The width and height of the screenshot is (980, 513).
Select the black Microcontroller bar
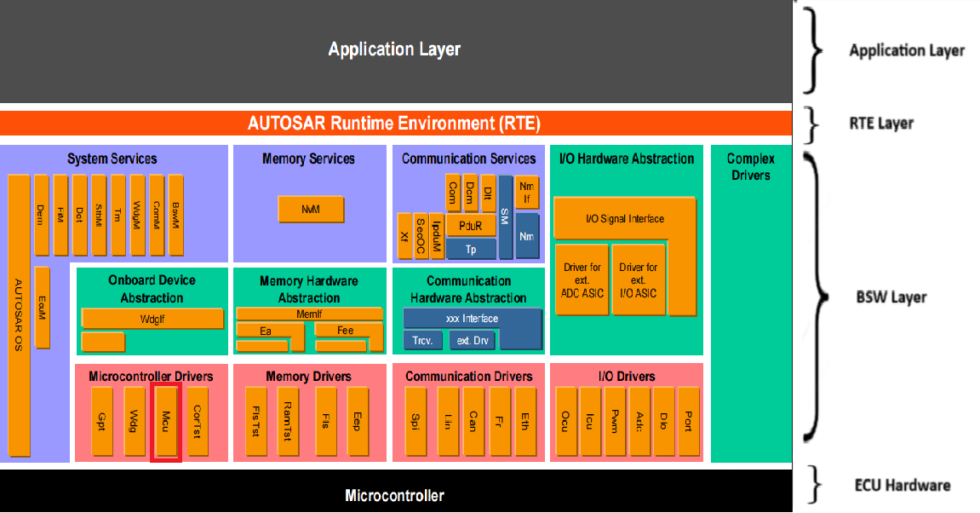point(395,495)
